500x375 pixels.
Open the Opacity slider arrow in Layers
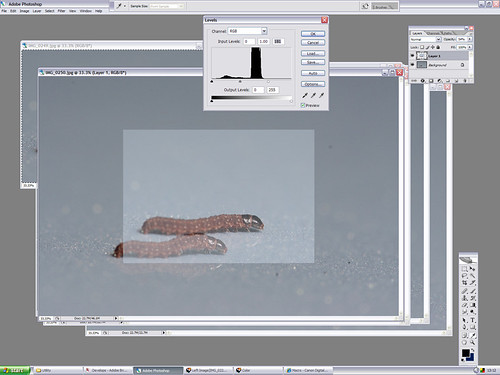point(469,39)
